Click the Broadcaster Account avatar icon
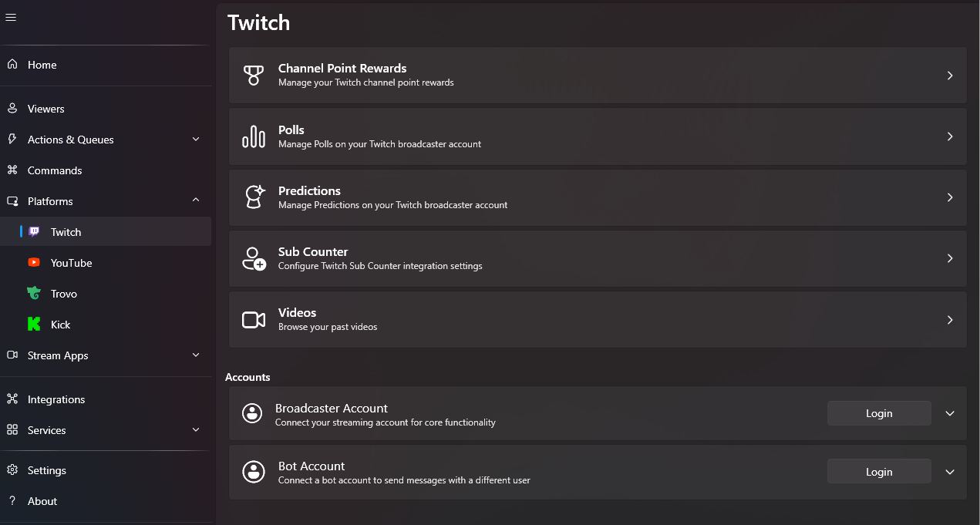 [x=253, y=413]
